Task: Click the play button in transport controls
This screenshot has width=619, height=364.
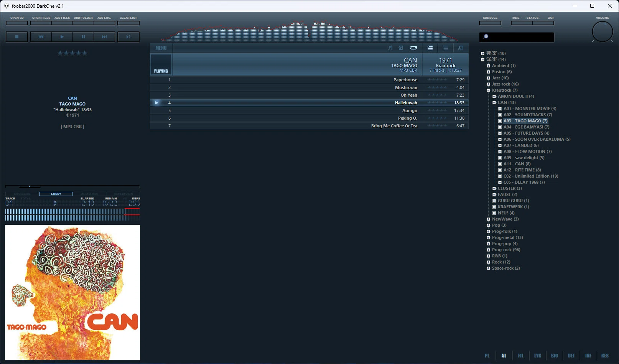Action: click(x=62, y=37)
